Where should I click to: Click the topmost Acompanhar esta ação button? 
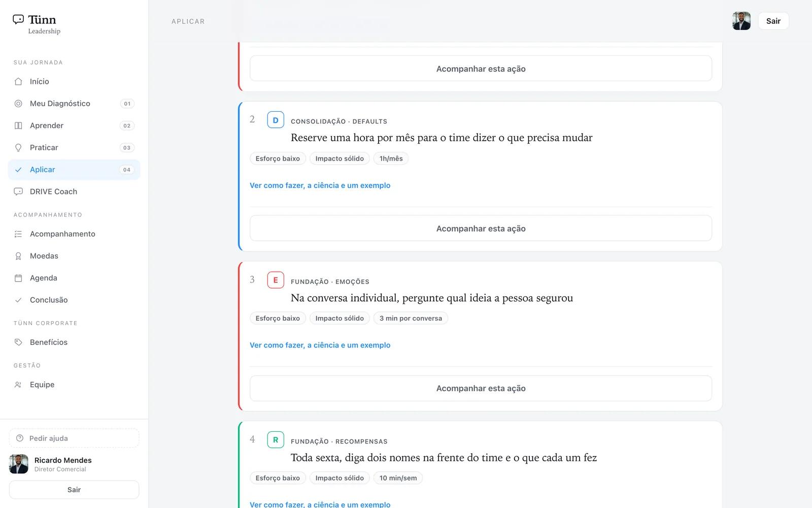coord(481,69)
